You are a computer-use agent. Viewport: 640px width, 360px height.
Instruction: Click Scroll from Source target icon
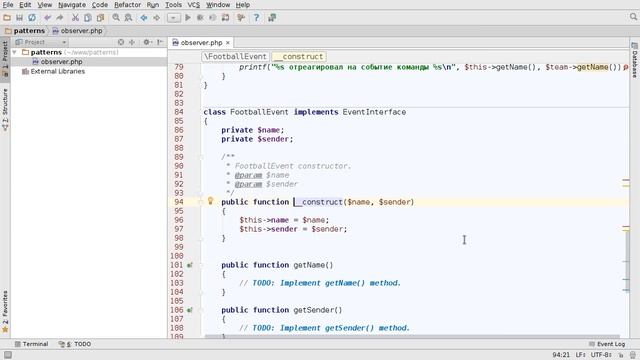pos(121,42)
